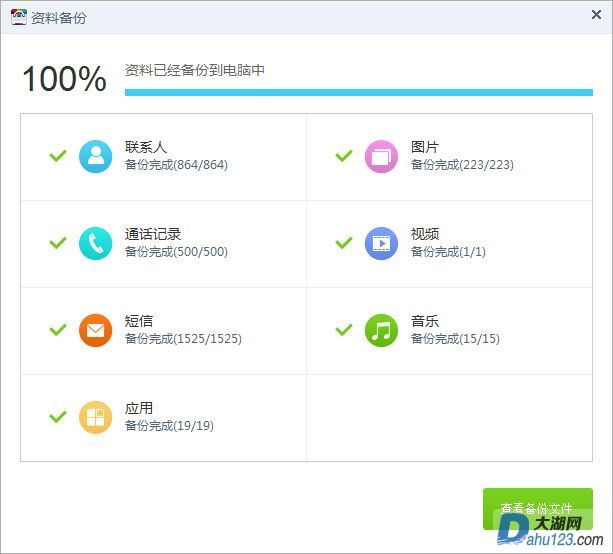This screenshot has width=613, height=554.
Task: Click the green checkmark next to 短信
Action: click(x=58, y=330)
